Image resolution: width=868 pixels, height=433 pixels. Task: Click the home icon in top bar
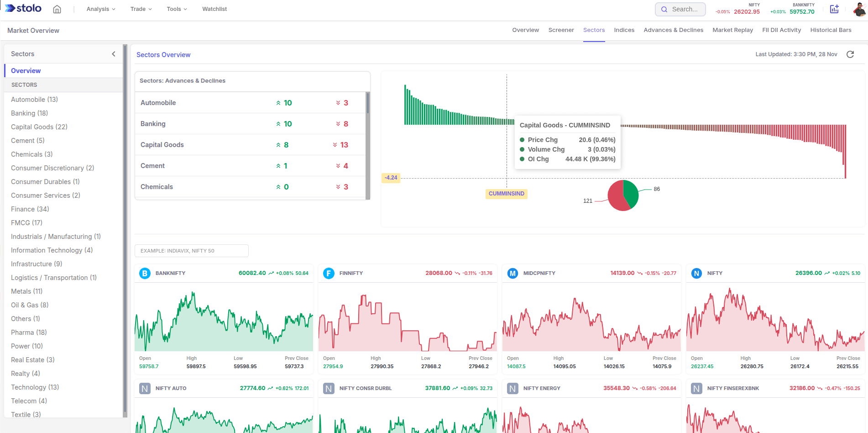pos(57,9)
